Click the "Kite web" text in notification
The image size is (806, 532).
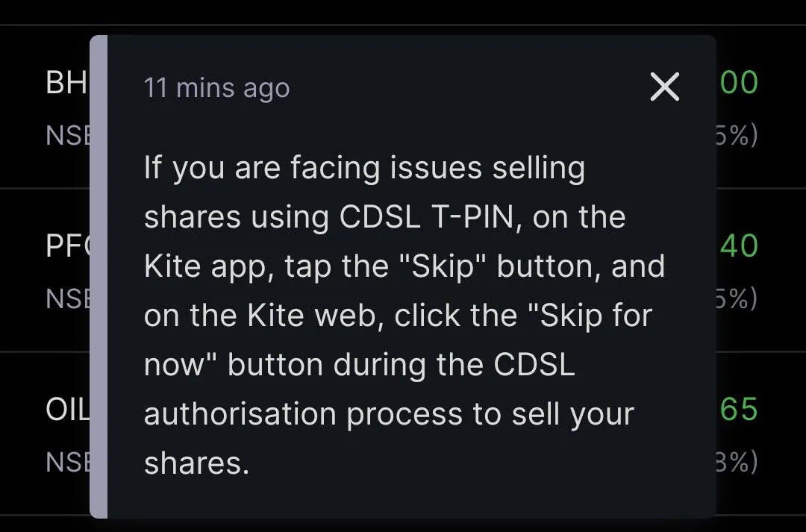pos(316,316)
